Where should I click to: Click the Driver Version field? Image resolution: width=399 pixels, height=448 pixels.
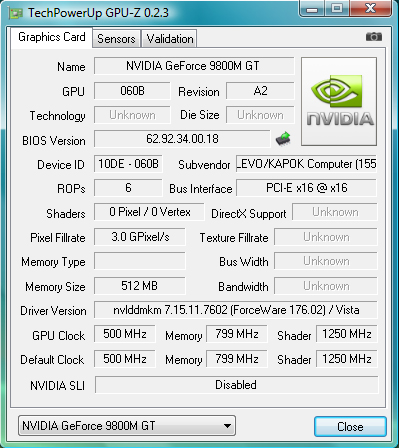click(236, 310)
